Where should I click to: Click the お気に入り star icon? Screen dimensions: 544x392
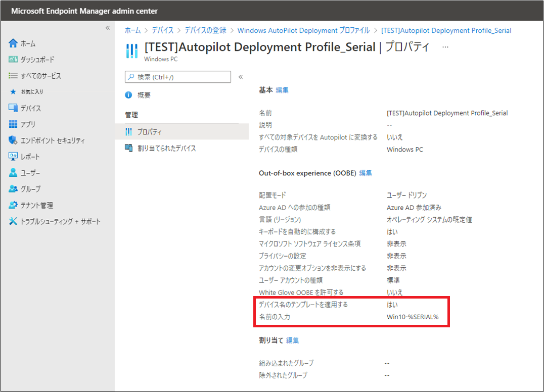tap(13, 92)
